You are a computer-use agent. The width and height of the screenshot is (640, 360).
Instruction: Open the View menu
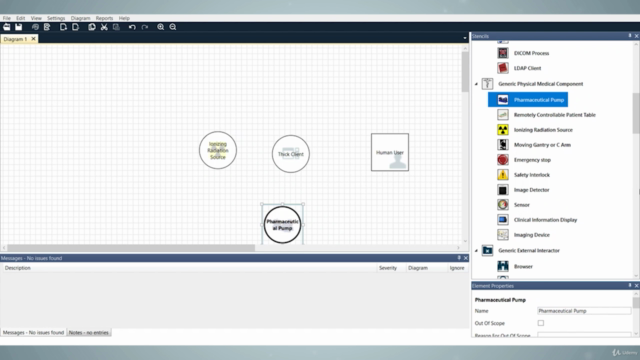coord(36,18)
